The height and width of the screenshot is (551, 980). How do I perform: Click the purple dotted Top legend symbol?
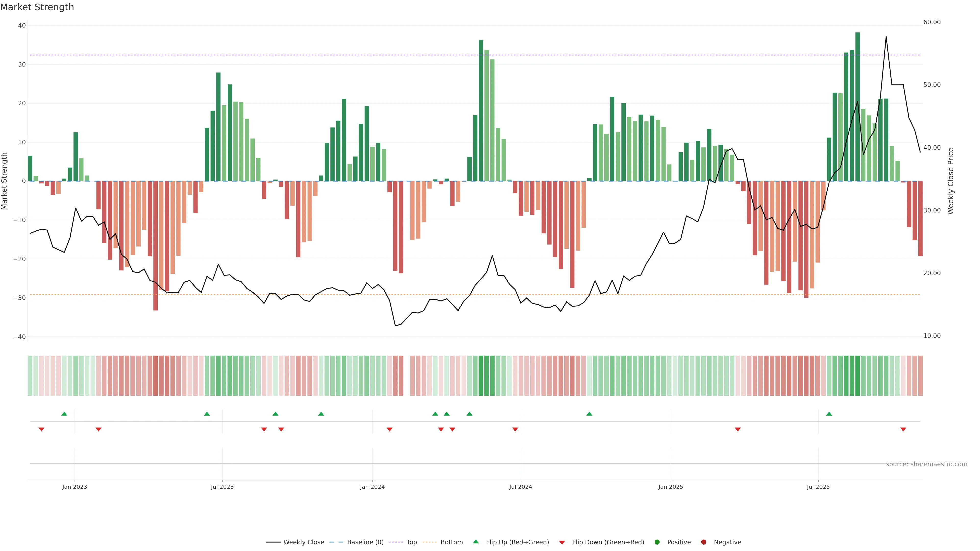[x=396, y=542]
